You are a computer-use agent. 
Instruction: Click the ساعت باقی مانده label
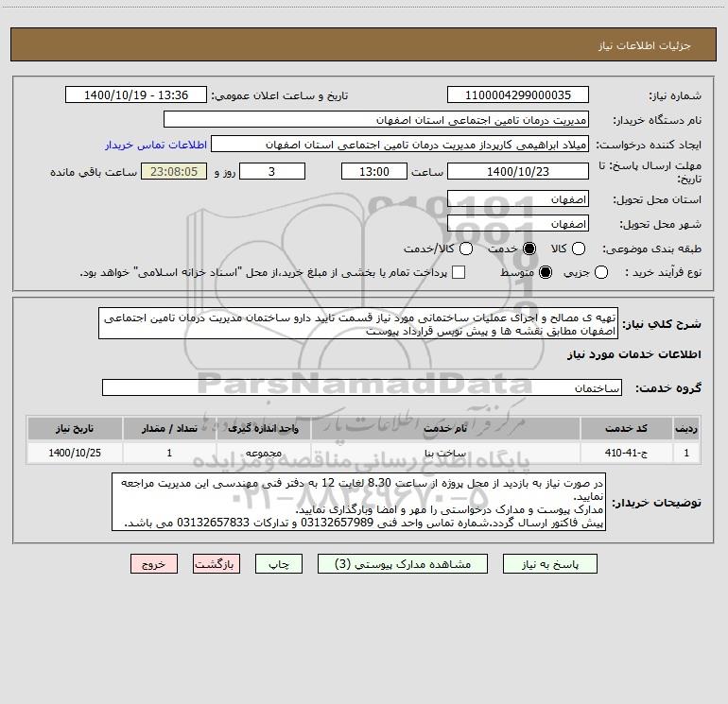click(x=94, y=172)
